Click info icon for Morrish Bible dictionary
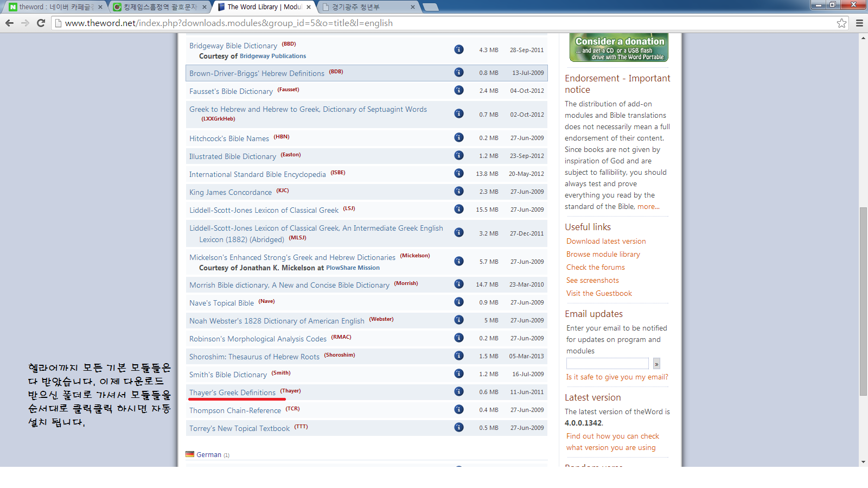This screenshot has width=868, height=488. click(459, 284)
